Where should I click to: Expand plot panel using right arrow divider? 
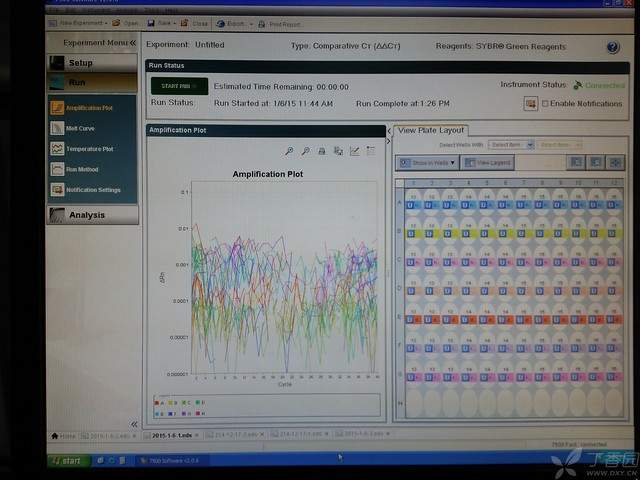389,141
